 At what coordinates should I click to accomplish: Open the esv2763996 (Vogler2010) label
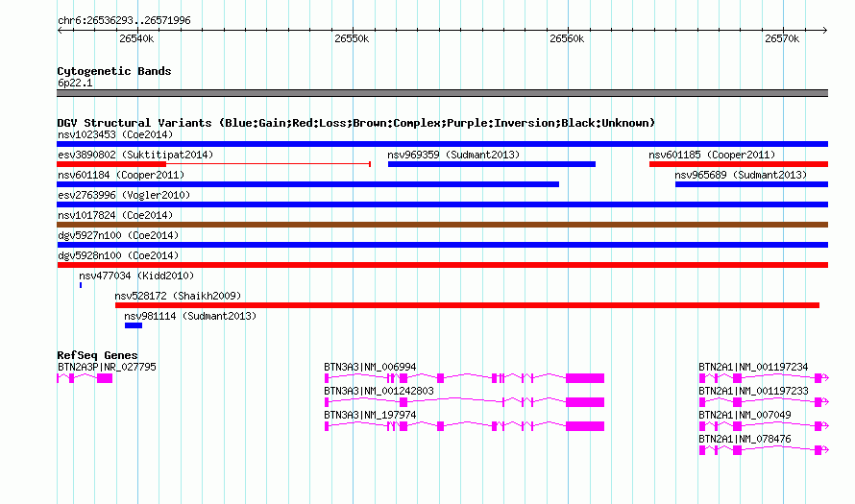(x=124, y=195)
